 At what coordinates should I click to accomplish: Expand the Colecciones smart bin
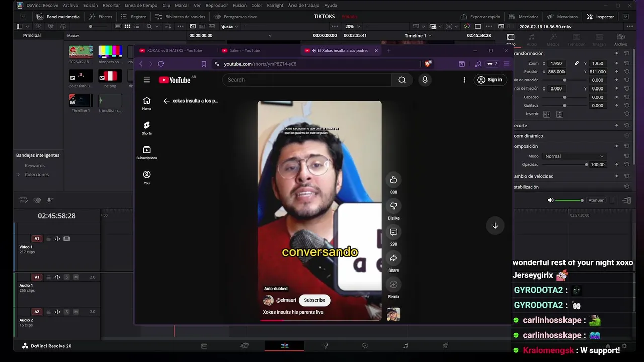19,174
